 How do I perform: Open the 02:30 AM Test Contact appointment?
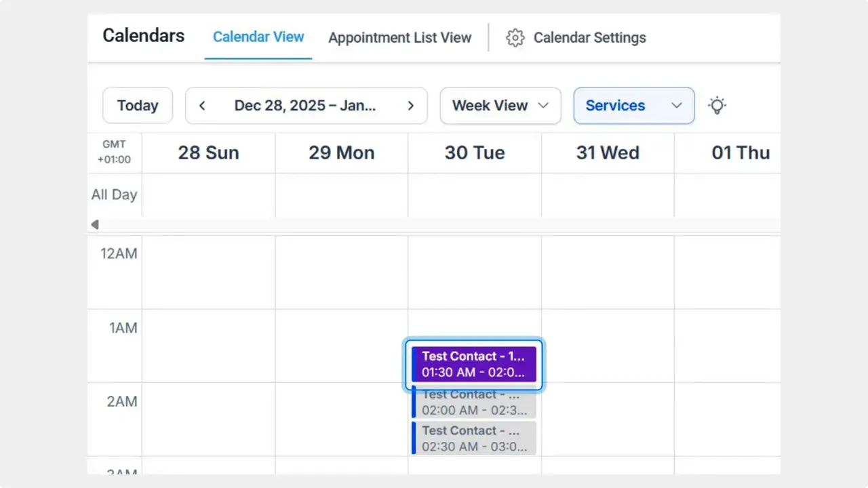click(473, 438)
